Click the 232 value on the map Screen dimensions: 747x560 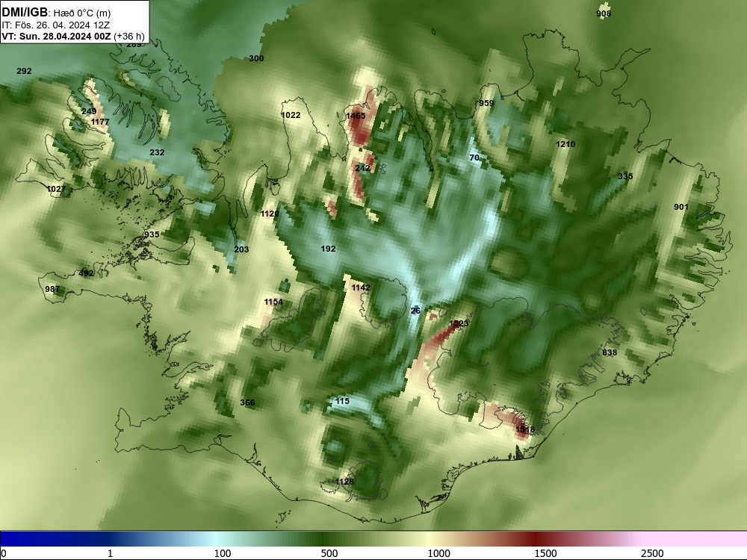tap(157, 152)
